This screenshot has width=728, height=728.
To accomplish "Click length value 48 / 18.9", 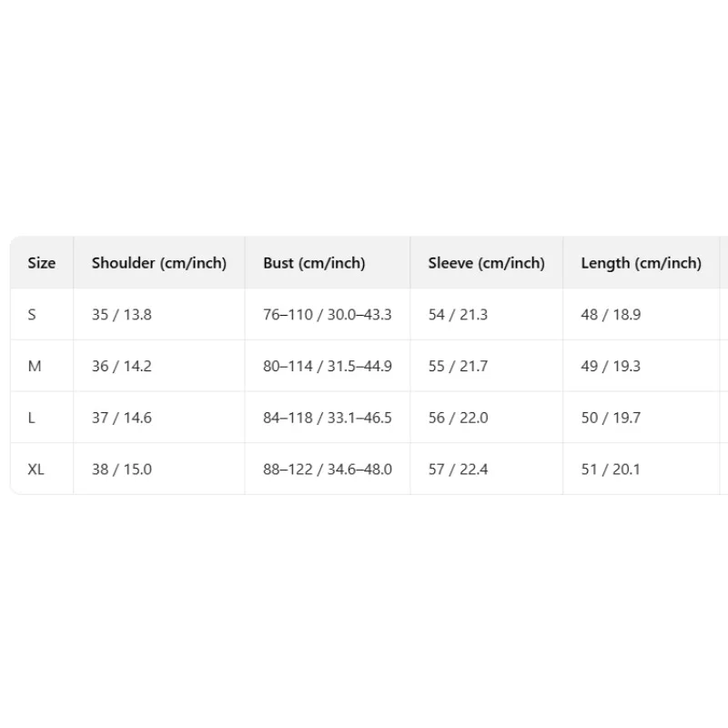I will click(611, 314).
